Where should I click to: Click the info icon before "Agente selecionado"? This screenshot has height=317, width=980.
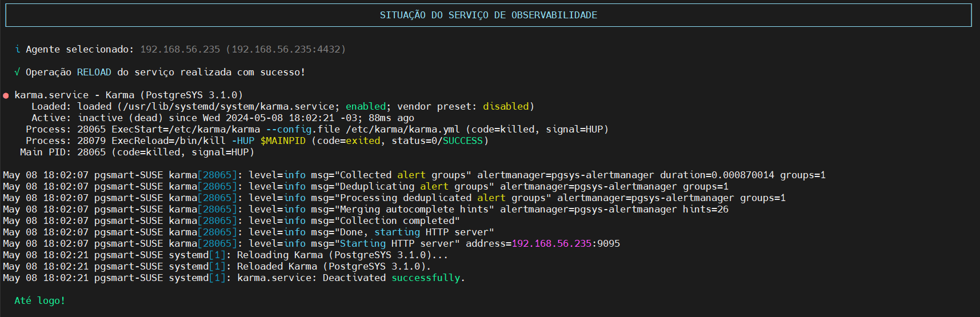[x=18, y=49]
